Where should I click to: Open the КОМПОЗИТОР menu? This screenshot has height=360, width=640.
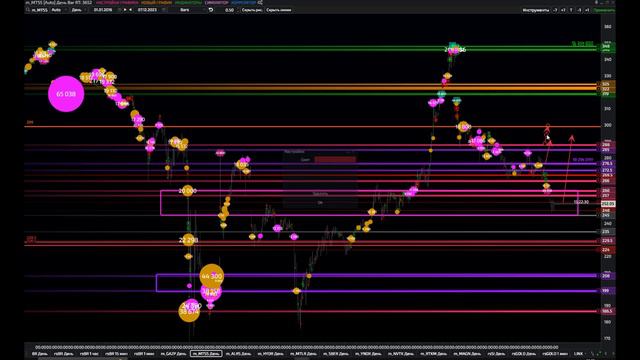click(x=244, y=2)
